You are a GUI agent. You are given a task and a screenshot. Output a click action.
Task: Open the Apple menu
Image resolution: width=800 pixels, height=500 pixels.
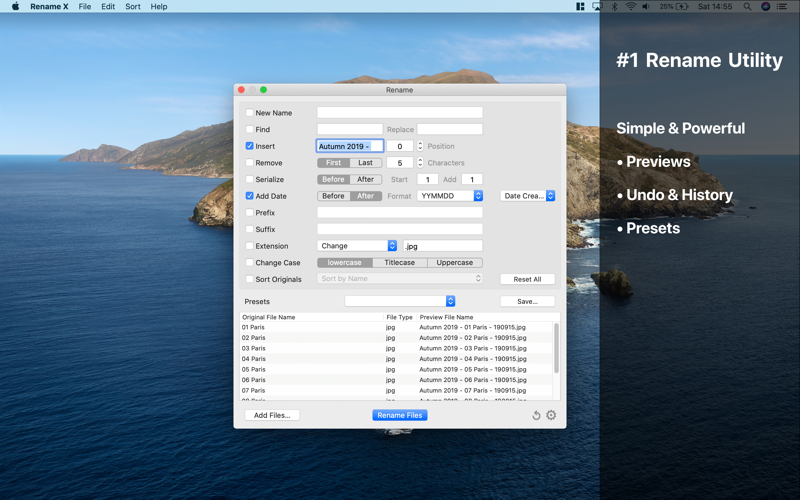coord(15,7)
